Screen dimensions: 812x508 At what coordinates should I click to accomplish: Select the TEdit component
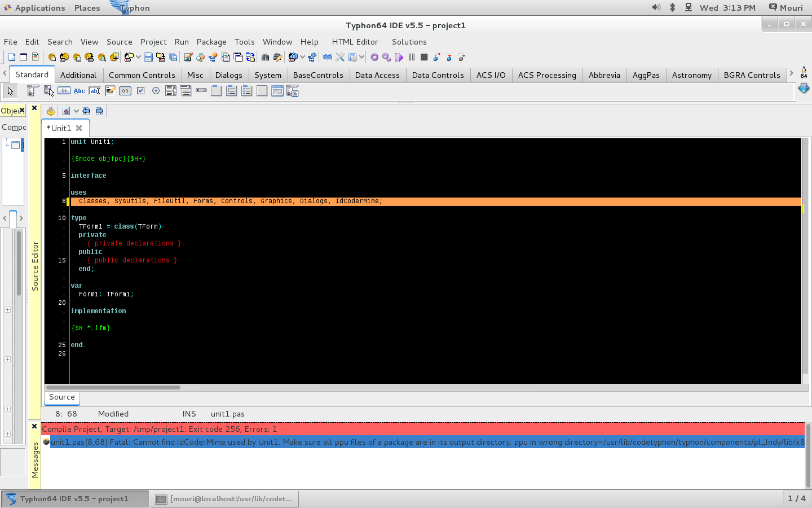click(x=95, y=91)
